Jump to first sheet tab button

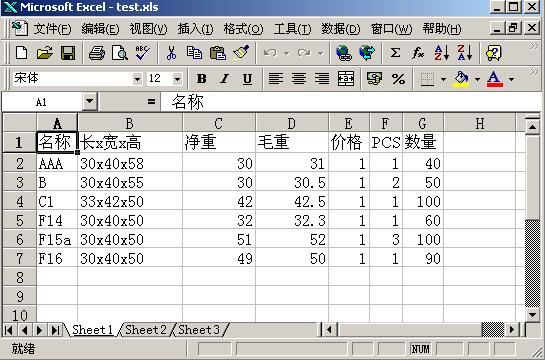[9, 330]
